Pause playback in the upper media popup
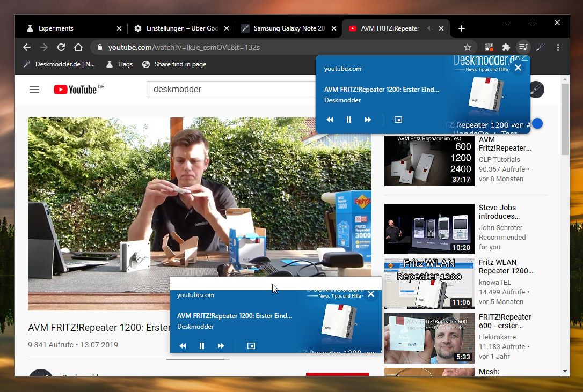The image size is (583, 392). point(349,120)
